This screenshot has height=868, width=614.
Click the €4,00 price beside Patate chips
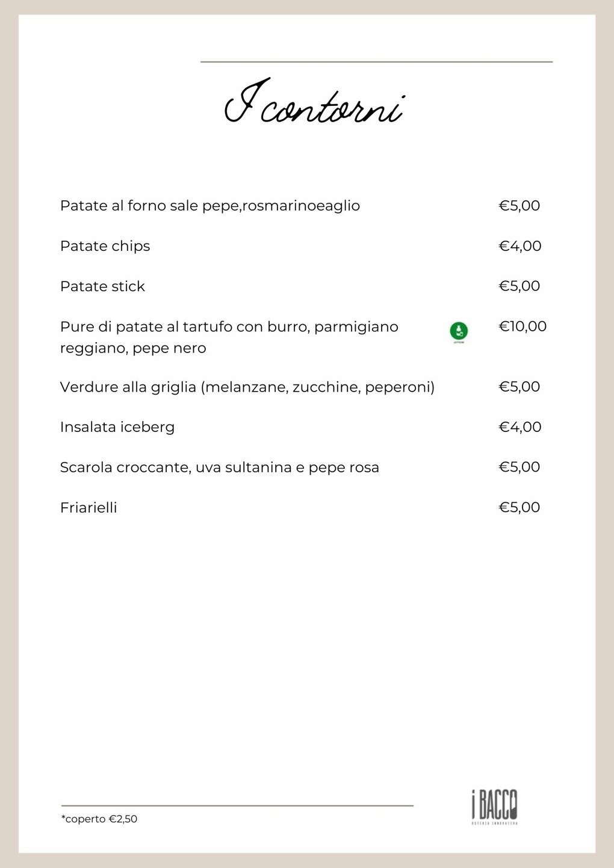click(x=520, y=246)
